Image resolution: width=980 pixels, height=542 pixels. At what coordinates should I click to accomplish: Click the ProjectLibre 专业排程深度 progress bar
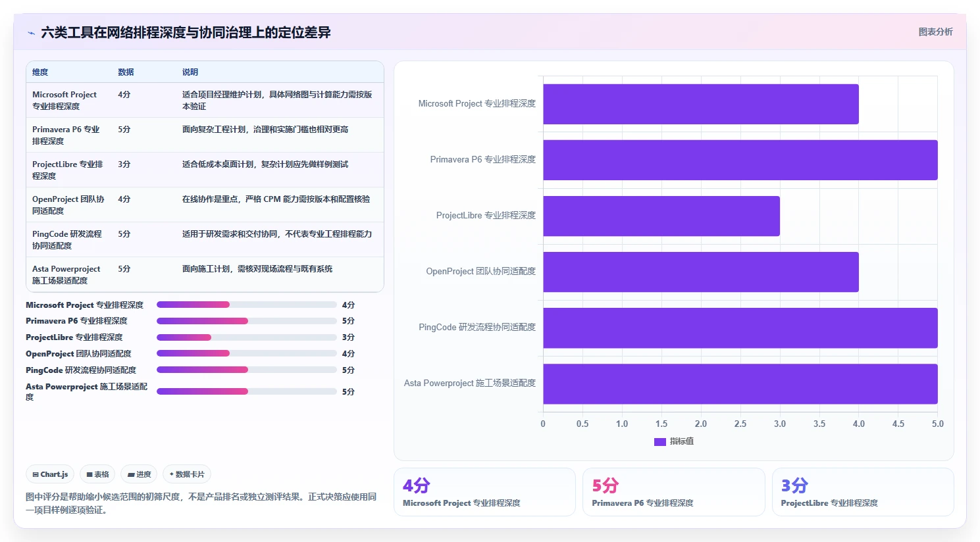point(247,337)
